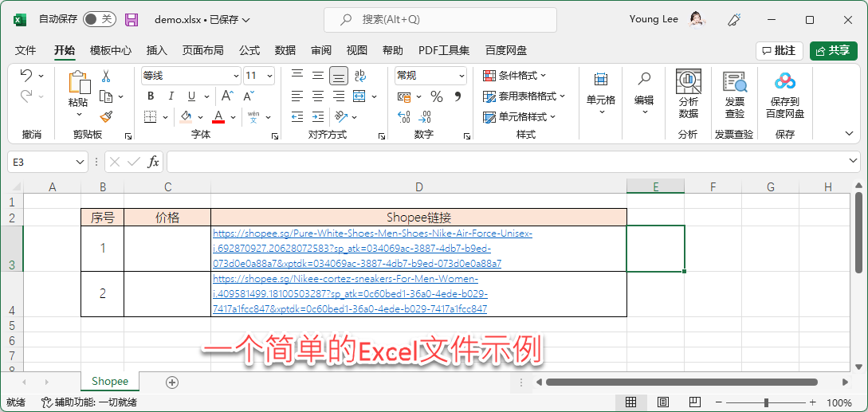
Task: Apply middle vertical alignment
Action: click(x=318, y=76)
